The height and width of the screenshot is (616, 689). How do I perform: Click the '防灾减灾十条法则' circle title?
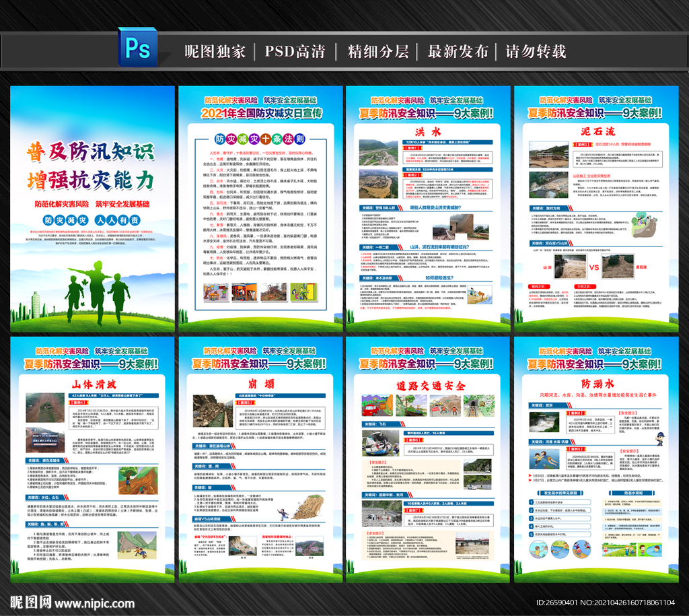260,139
